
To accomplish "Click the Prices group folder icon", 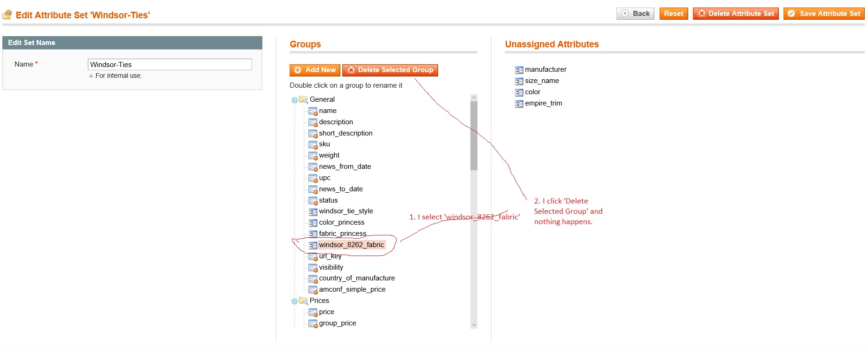I will [303, 301].
